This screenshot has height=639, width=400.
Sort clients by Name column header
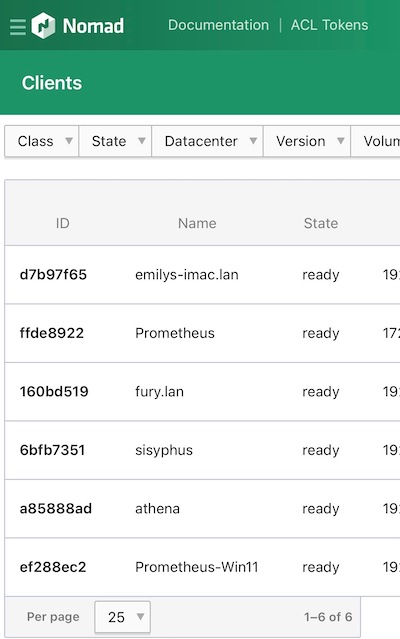tap(197, 223)
